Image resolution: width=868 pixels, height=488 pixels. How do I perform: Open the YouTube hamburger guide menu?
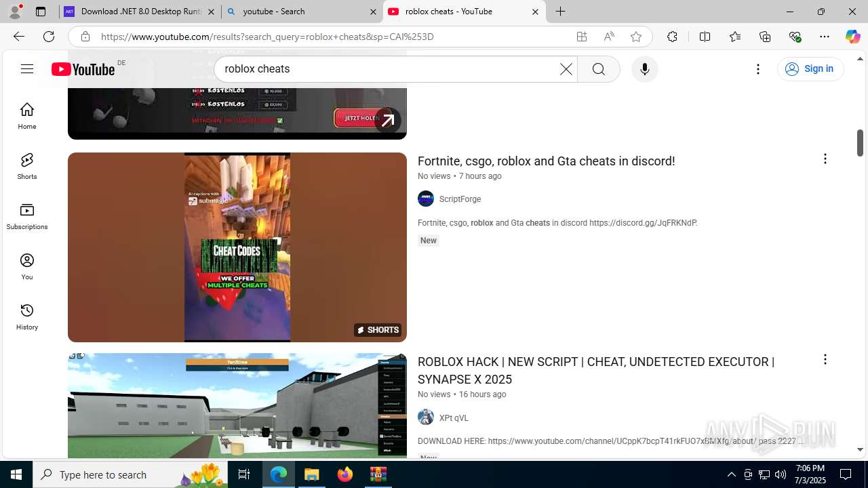click(x=27, y=68)
